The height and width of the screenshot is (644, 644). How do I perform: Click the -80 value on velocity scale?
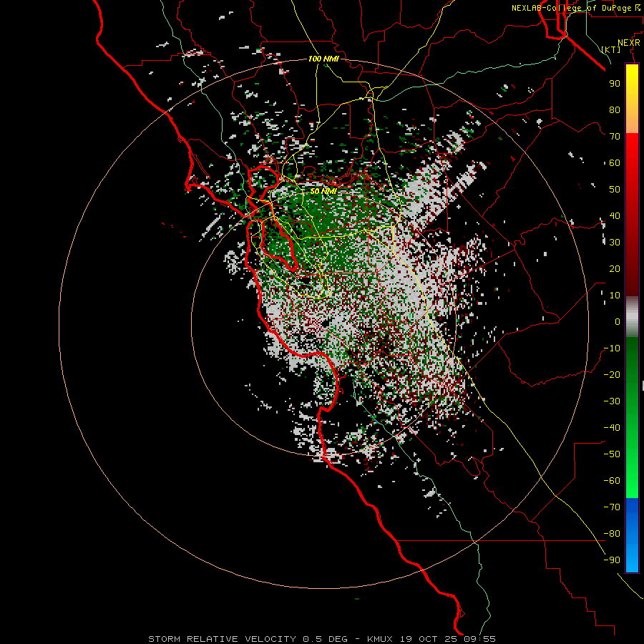click(612, 534)
